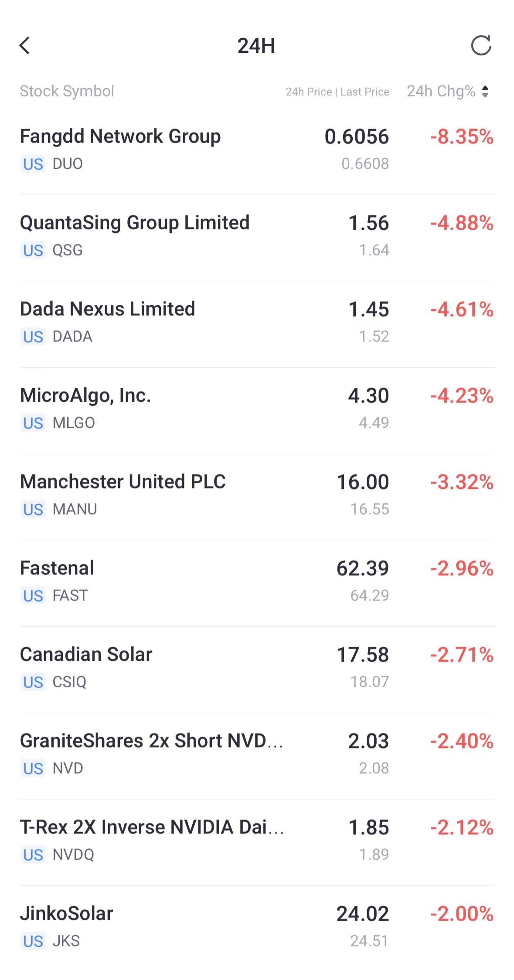Viewport: 514px width, 980px height.
Task: Open GraniteShares 2x Short NVD entry
Action: point(151,741)
